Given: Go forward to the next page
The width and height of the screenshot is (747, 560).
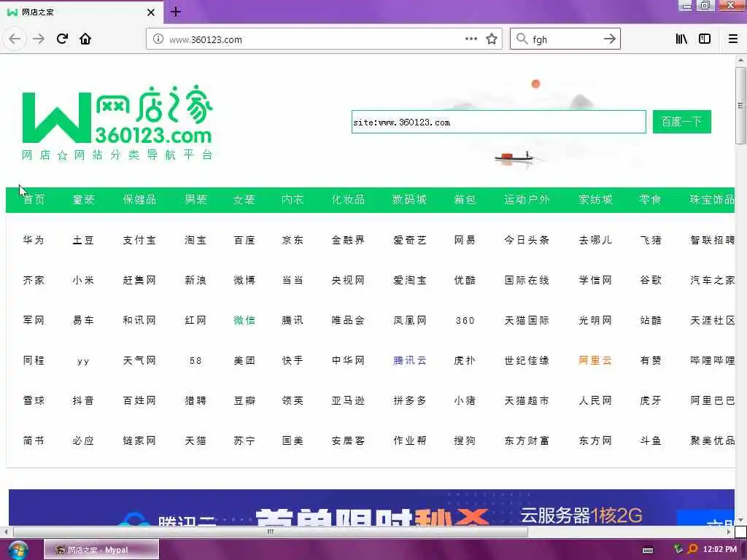Looking at the screenshot, I should pyautogui.click(x=39, y=39).
